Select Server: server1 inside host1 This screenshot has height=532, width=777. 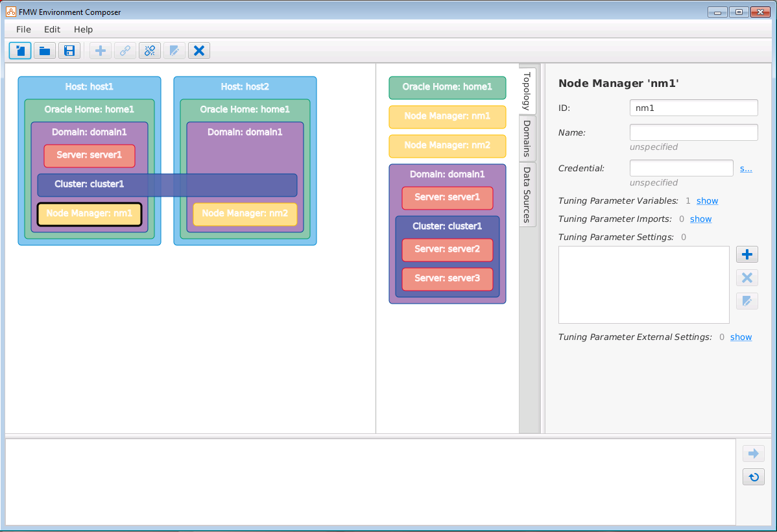(90, 156)
